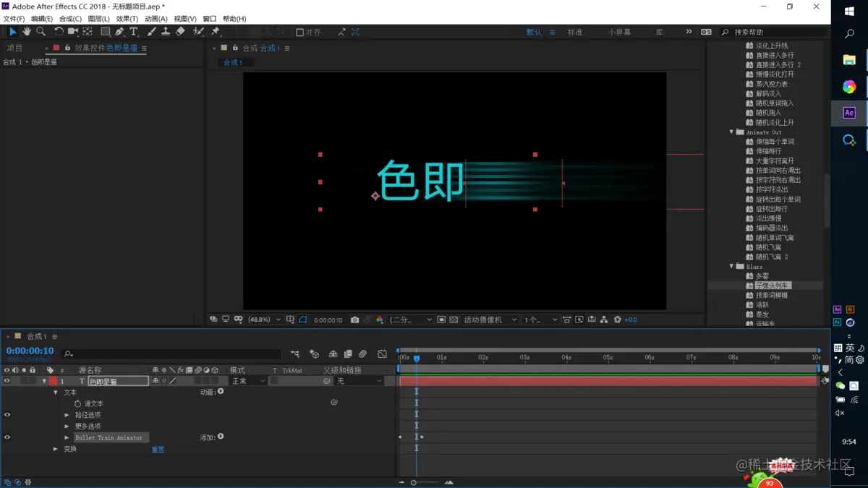
Task: Open the Graph Editor icon
Action: pos(383,354)
